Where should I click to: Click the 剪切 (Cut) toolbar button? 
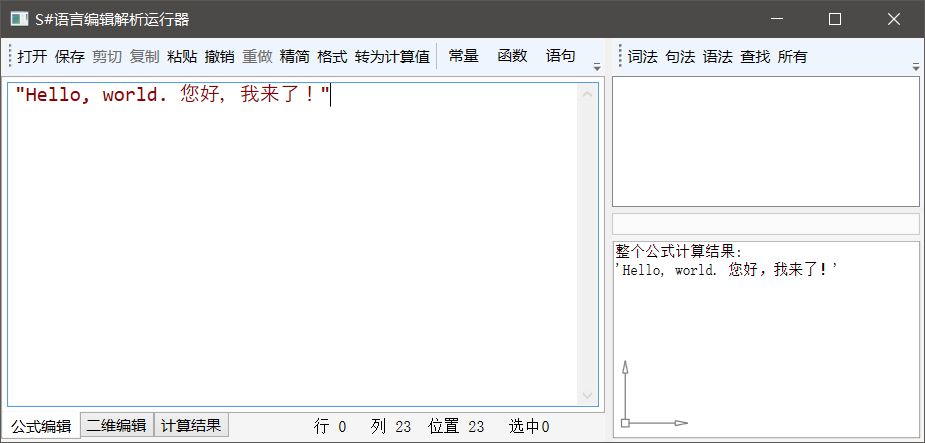107,57
